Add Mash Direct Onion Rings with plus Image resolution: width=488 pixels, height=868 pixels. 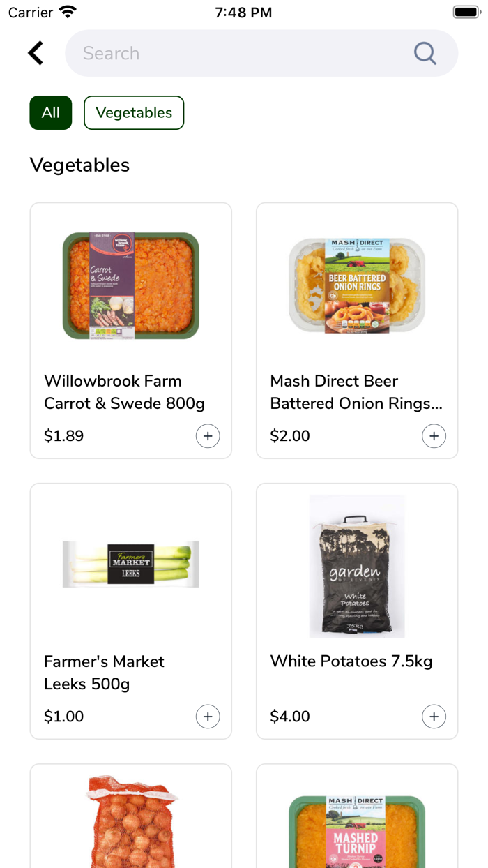coord(434,436)
